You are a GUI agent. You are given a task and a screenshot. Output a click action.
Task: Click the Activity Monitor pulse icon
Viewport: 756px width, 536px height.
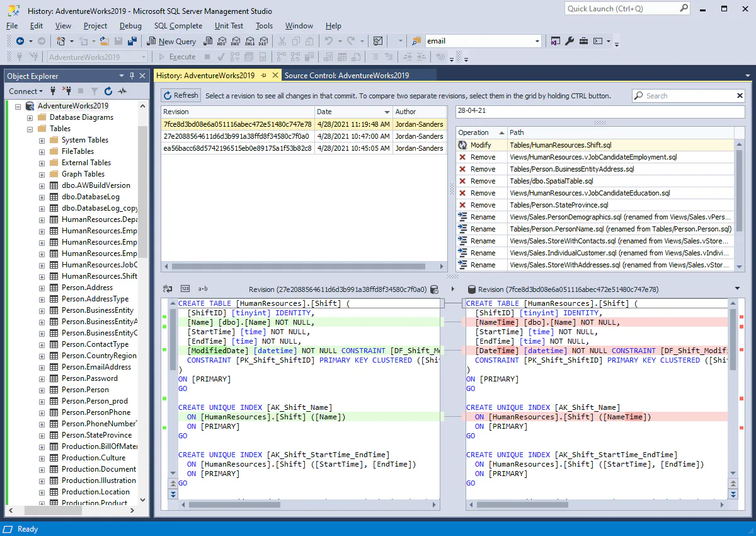pyautogui.click(x=122, y=91)
